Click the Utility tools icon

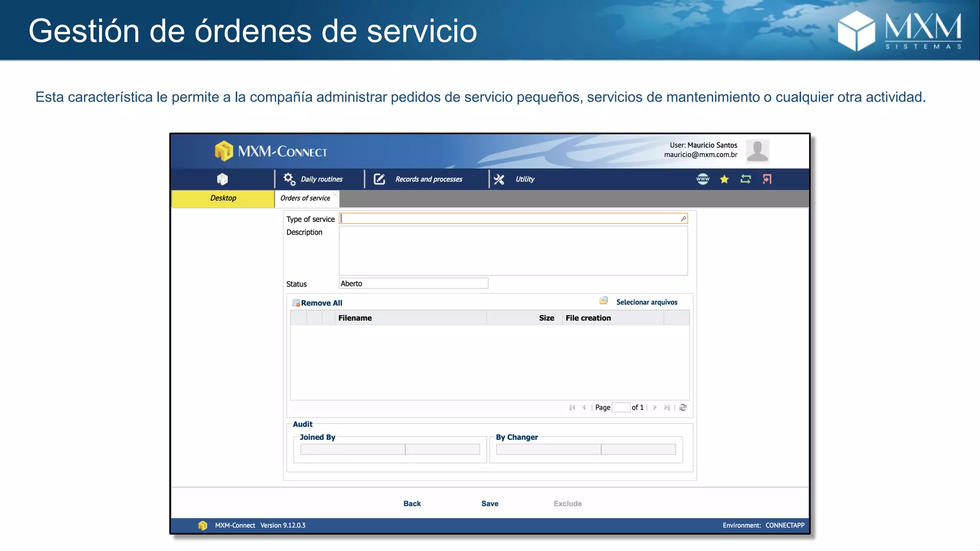pos(499,179)
